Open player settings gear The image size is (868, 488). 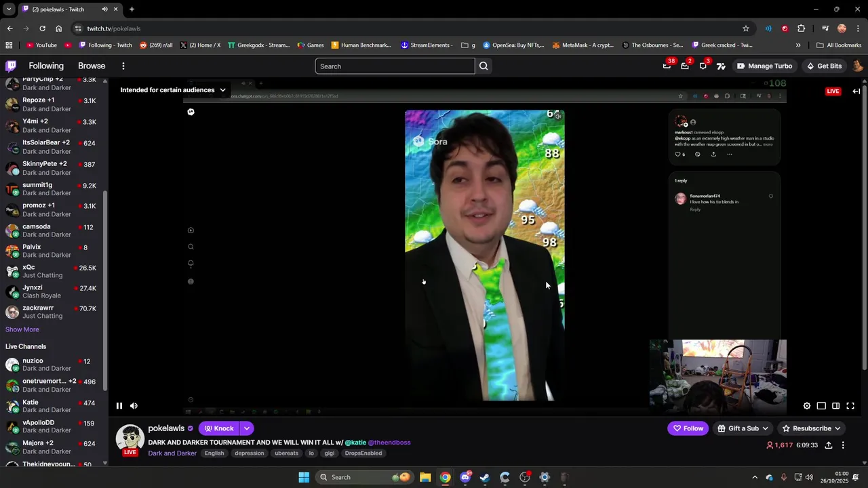click(x=807, y=406)
